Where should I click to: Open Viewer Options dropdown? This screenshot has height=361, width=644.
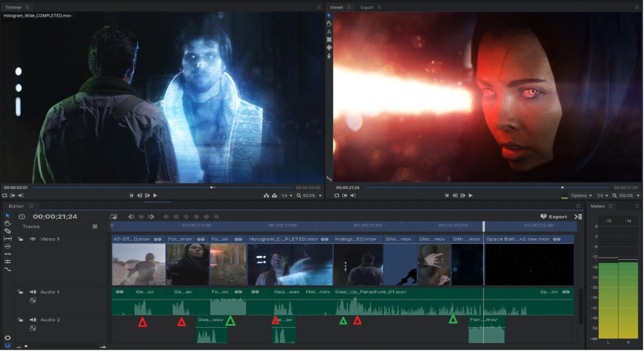(581, 195)
